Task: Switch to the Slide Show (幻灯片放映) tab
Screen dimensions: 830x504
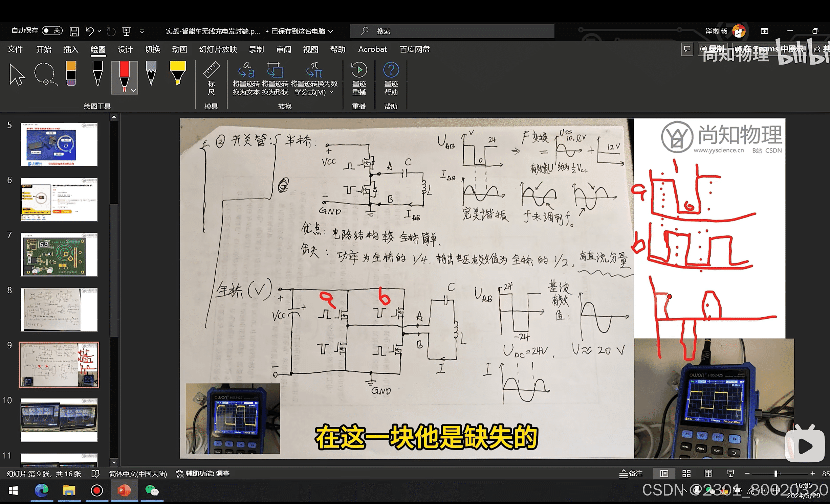Action: tap(218, 49)
